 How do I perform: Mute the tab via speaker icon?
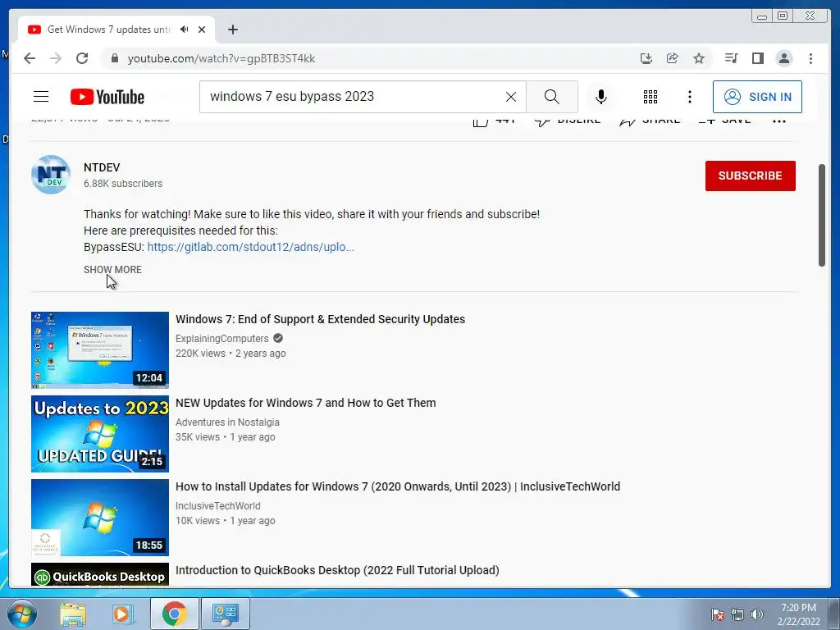[x=185, y=30]
